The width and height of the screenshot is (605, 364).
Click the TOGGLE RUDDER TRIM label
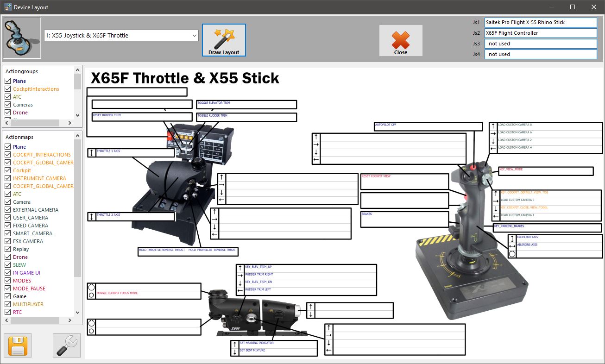pyautogui.click(x=213, y=115)
